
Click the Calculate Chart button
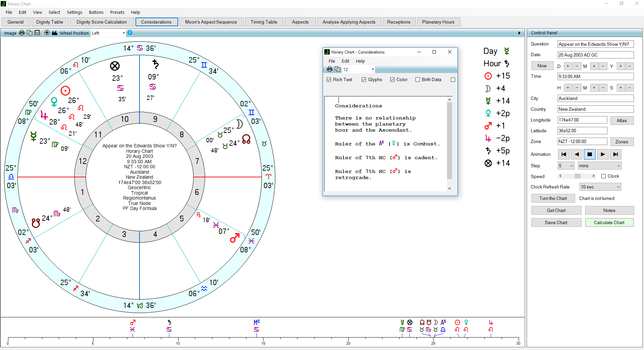609,222
